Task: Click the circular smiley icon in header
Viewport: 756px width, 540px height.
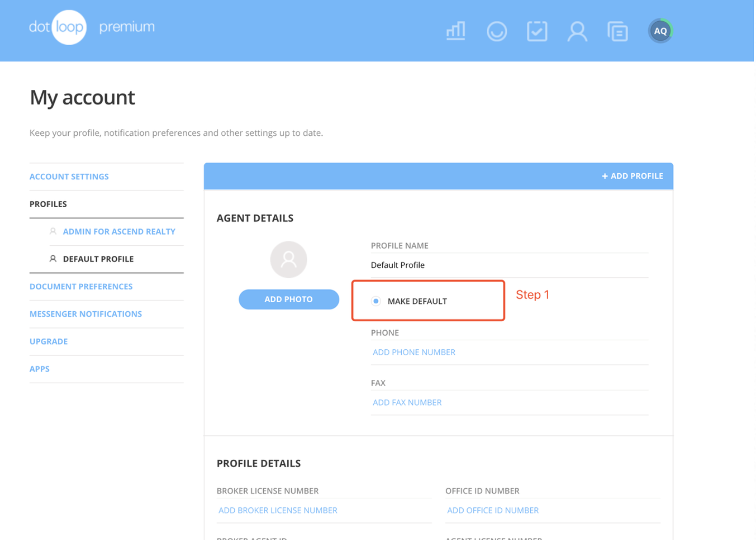Action: point(496,31)
